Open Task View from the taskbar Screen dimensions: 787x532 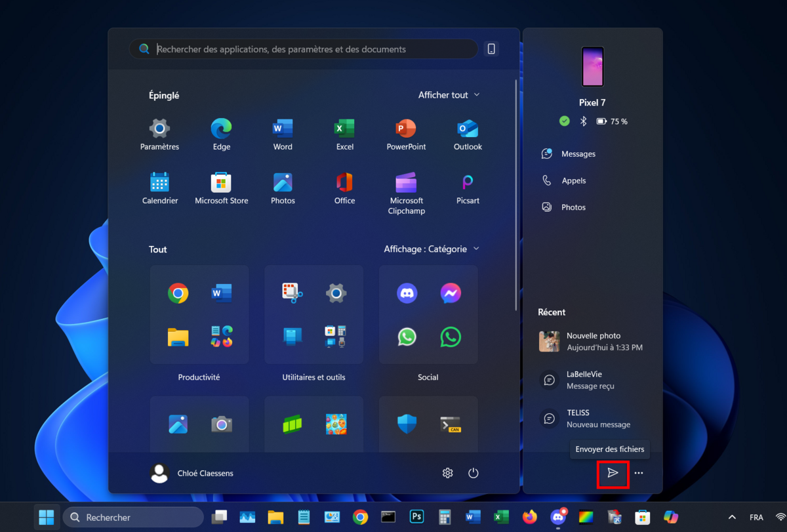(x=218, y=518)
